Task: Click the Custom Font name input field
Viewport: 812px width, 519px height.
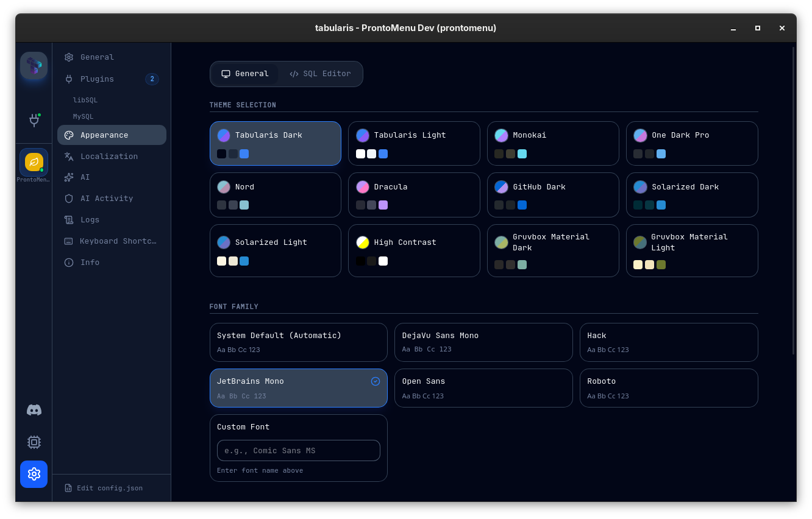Action: (299, 451)
